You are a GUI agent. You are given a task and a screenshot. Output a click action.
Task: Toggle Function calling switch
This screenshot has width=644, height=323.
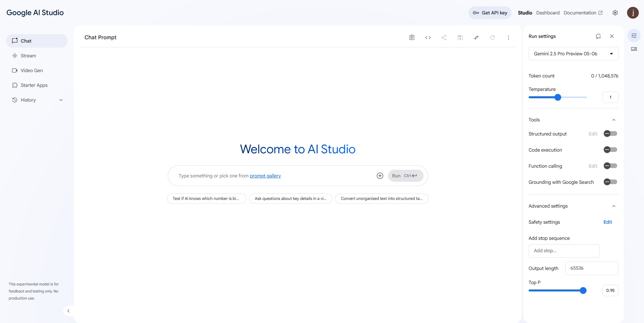pyautogui.click(x=610, y=166)
